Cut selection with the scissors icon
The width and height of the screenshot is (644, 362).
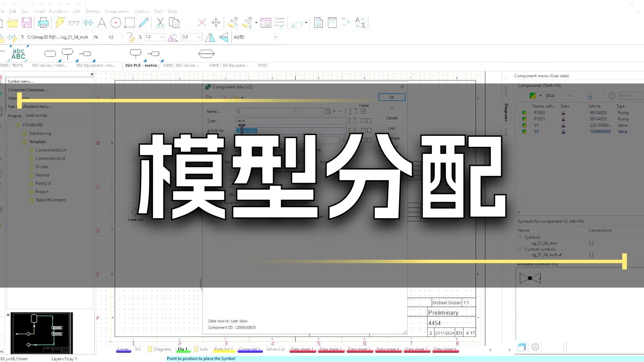[x=160, y=23]
